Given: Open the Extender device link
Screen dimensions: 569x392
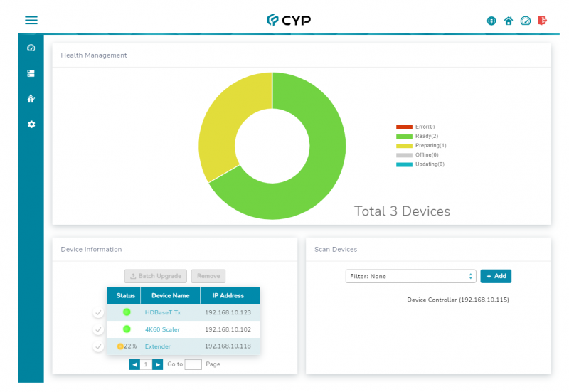Looking at the screenshot, I should [157, 346].
